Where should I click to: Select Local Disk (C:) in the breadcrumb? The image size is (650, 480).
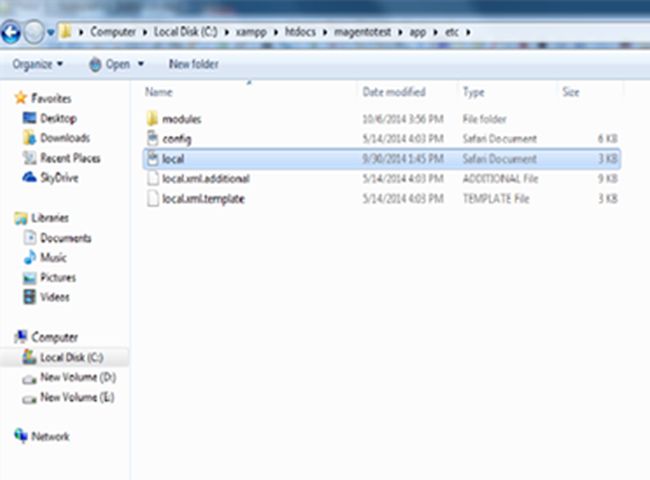pyautogui.click(x=186, y=32)
